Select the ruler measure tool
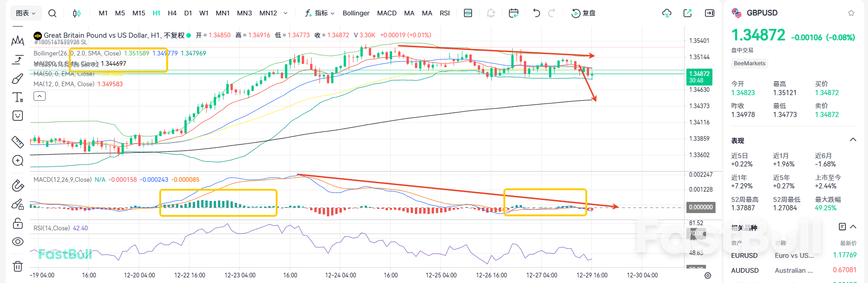The width and height of the screenshot is (868, 283). point(17,141)
